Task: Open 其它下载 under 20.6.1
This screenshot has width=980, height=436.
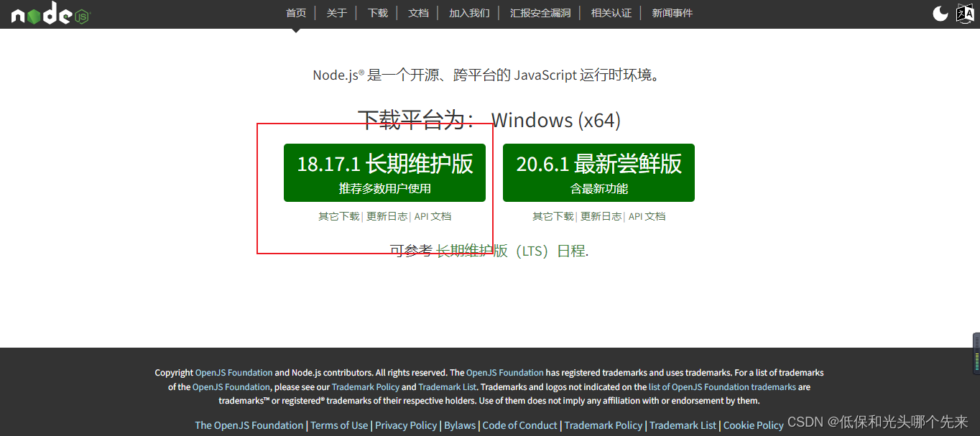Action: [553, 216]
